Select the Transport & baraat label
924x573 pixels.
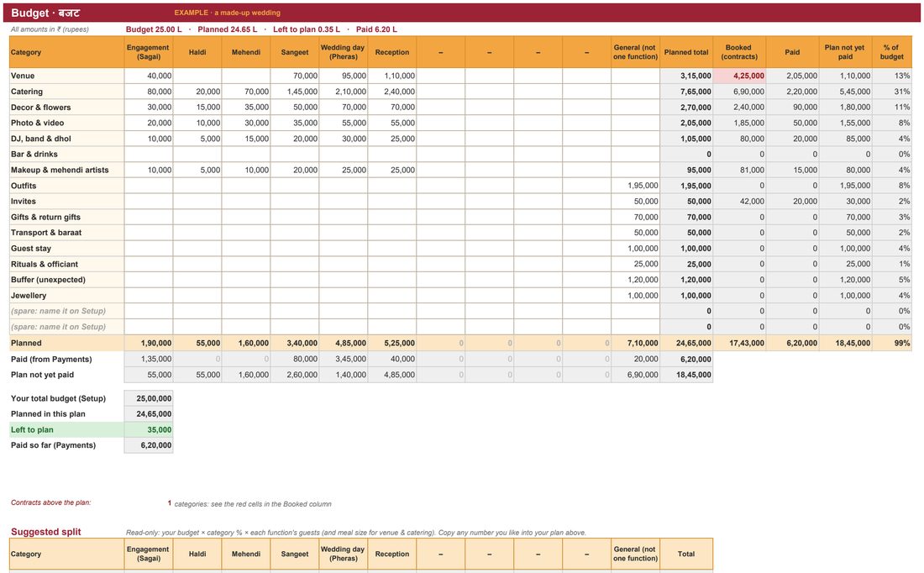[x=66, y=232]
